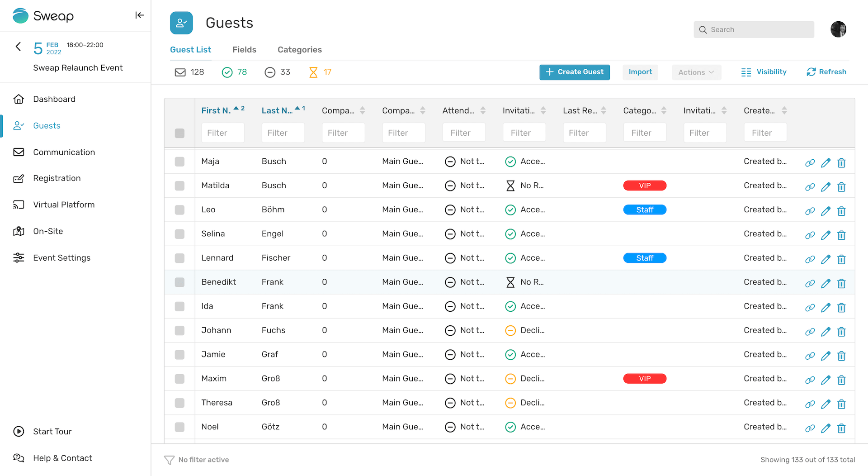Copy link for Selina Engel
Viewport: 868px width, 476px height.
(x=810, y=235)
